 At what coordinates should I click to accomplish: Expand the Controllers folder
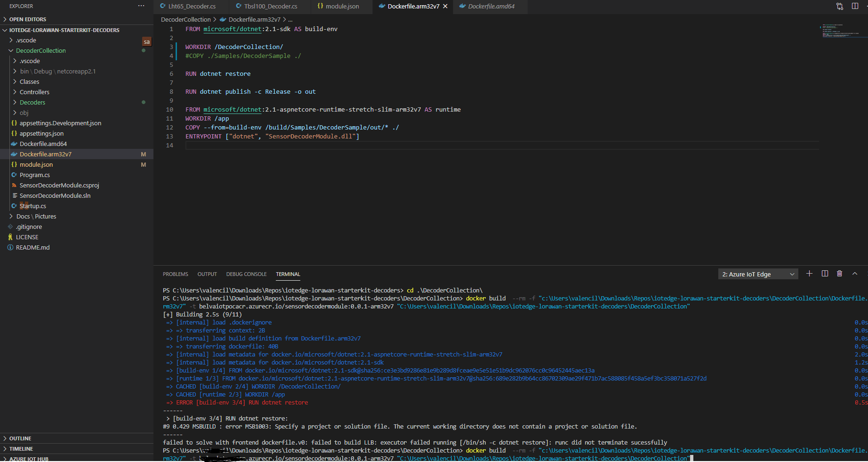(x=77, y=92)
